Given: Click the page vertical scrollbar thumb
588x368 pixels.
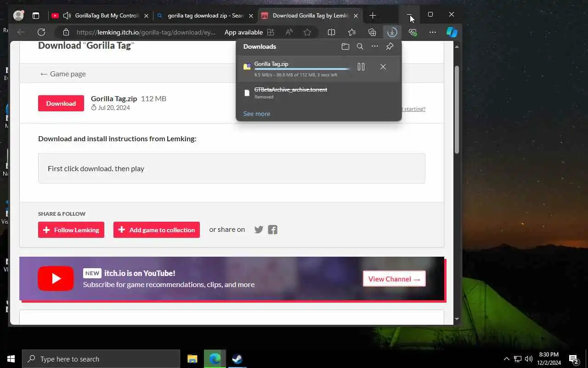Looking at the screenshot, I should [457, 110].
